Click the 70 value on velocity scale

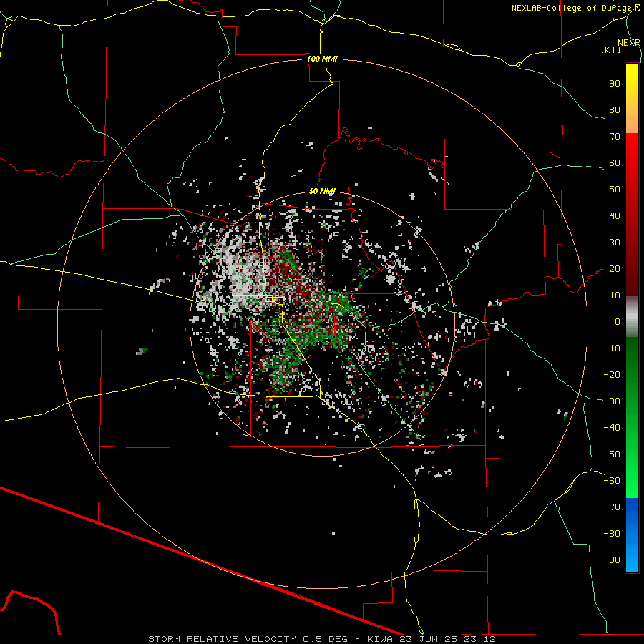pos(615,137)
